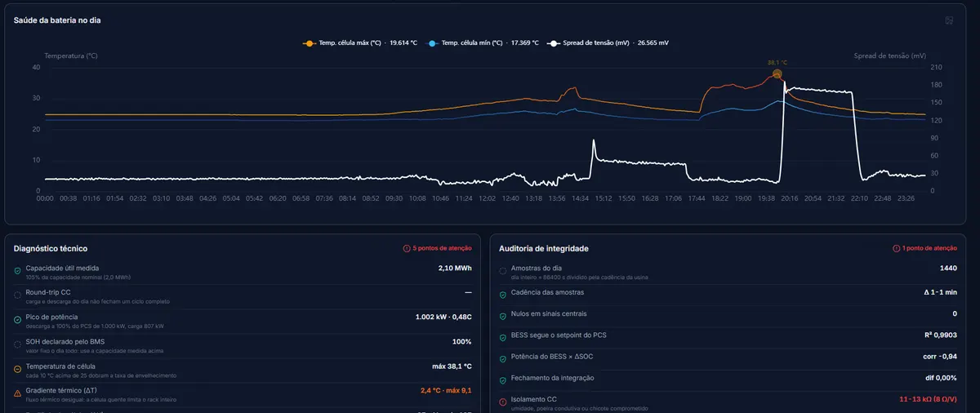Click the '12:02' time axis label
980x413 pixels.
[488, 198]
